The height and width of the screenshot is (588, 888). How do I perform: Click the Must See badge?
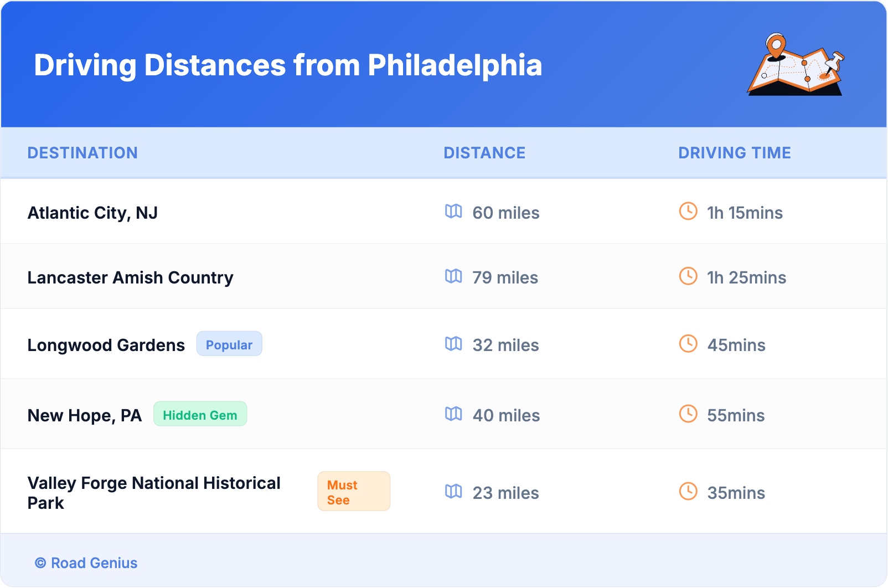353,492
